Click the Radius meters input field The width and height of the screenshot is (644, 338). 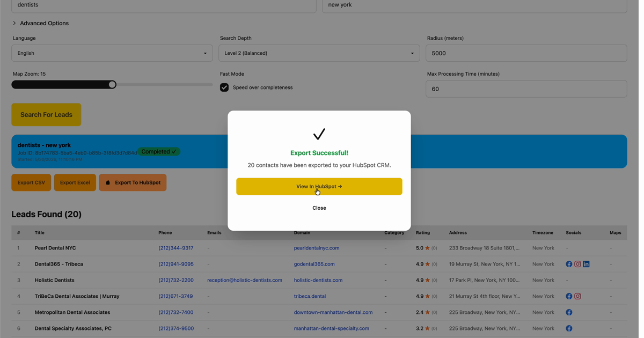tap(526, 53)
